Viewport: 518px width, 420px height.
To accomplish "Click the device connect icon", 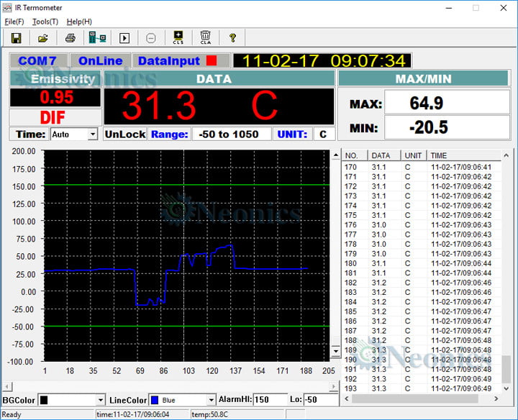I will click(97, 38).
